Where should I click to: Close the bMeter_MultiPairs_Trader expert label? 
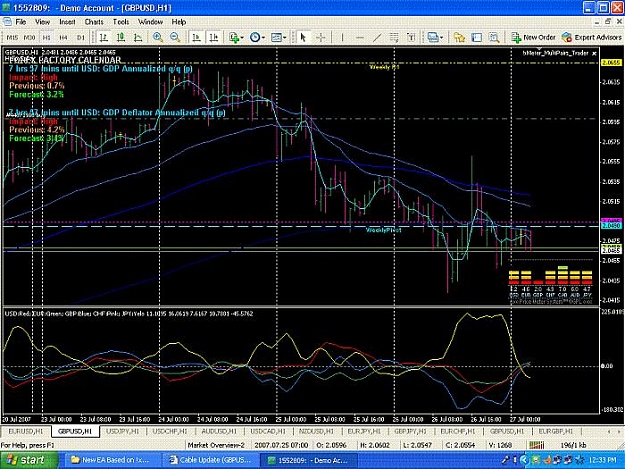pos(594,53)
